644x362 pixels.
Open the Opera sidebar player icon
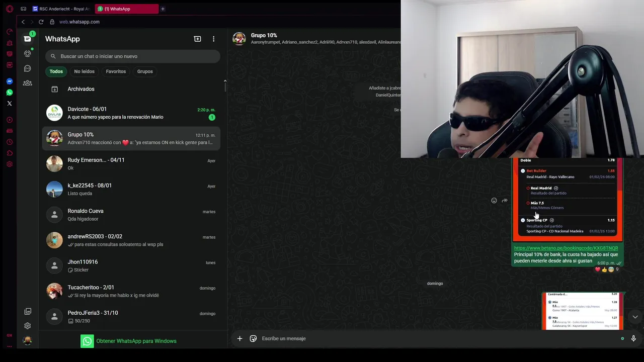(9, 120)
